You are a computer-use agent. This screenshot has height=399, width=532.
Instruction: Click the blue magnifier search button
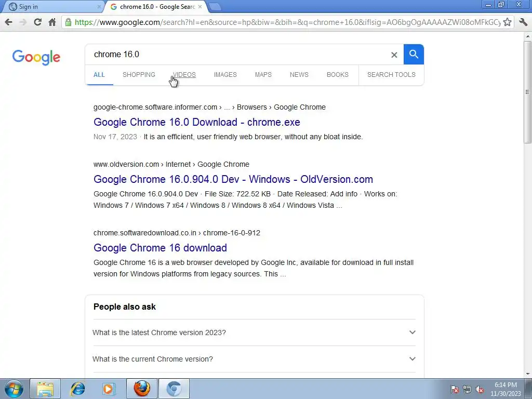click(x=414, y=54)
